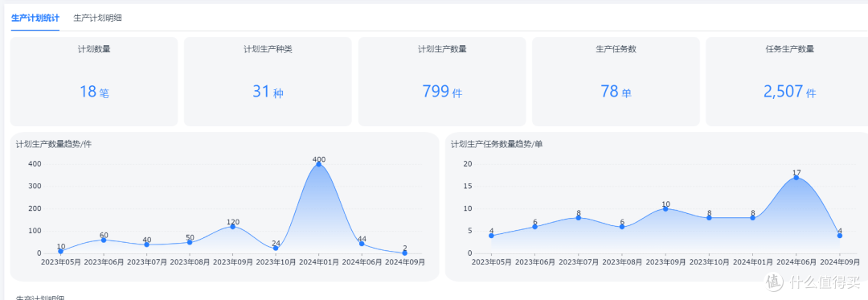Select the task chart 2023年07月 point labeled 8
The width and height of the screenshot is (868, 300).
[x=579, y=217]
